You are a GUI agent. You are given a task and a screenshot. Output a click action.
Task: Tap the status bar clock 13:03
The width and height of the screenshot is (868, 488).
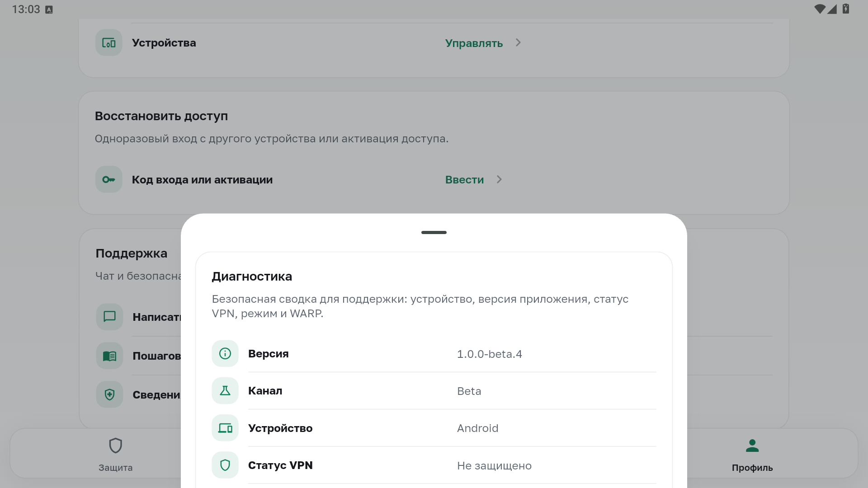(x=26, y=9)
